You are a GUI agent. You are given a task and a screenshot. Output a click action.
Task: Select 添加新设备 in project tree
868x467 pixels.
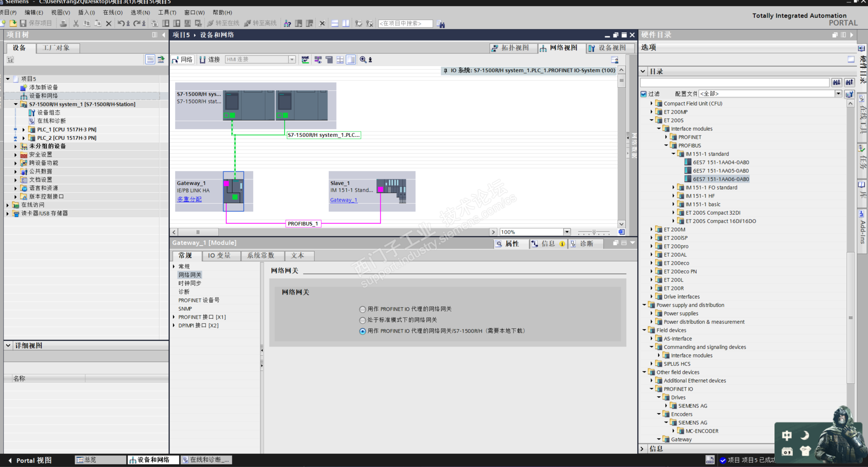pyautogui.click(x=43, y=87)
